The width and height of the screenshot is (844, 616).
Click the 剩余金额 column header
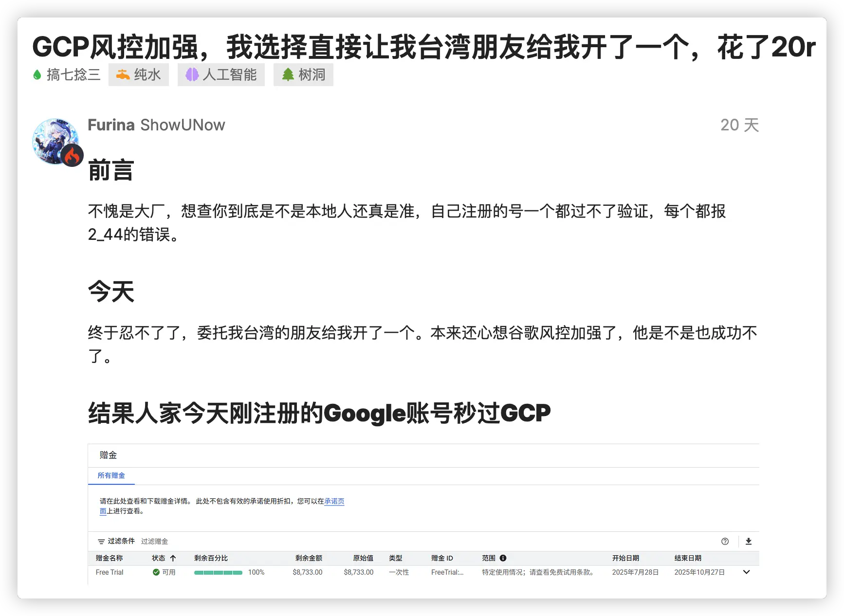pyautogui.click(x=309, y=558)
